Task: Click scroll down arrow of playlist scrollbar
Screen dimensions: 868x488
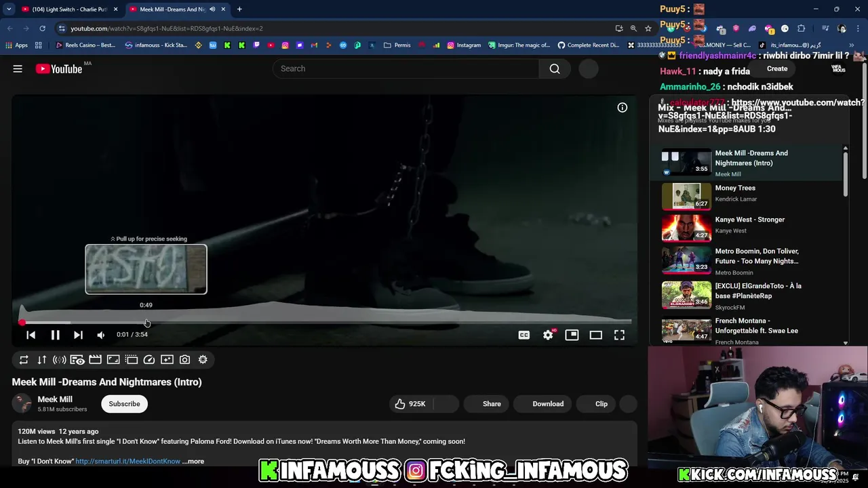Action: (845, 343)
